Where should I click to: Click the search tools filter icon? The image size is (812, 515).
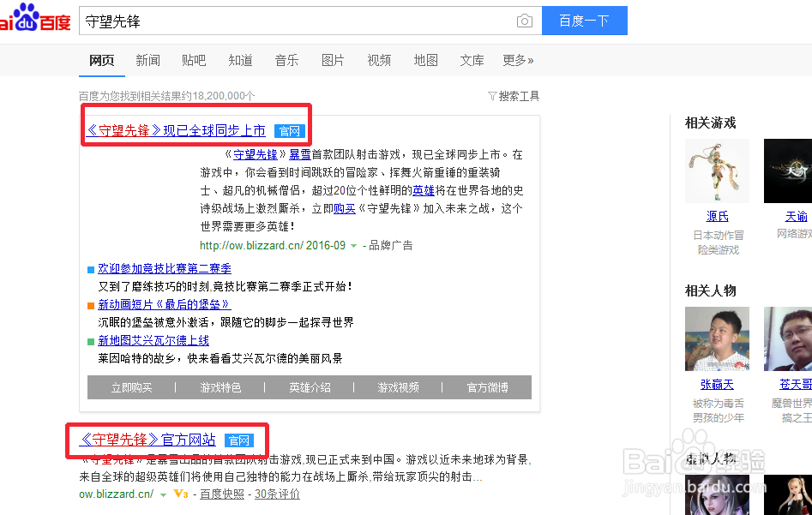tap(492, 96)
